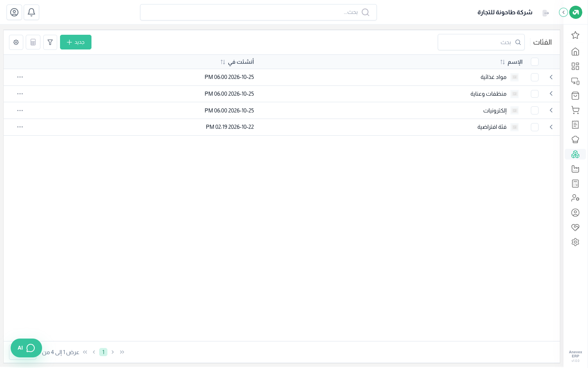Open the favorites star in sidebar
Screen dimensions: 588x368
[575, 35]
